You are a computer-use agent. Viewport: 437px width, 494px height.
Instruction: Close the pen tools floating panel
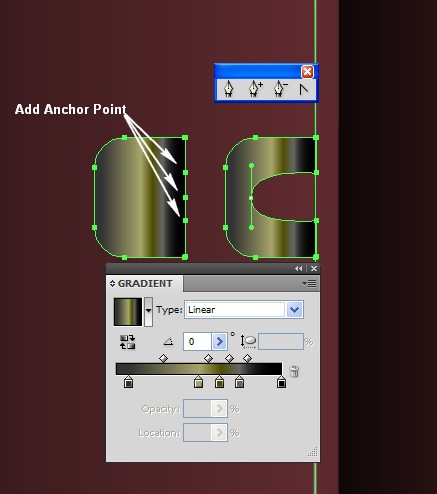tap(307, 72)
